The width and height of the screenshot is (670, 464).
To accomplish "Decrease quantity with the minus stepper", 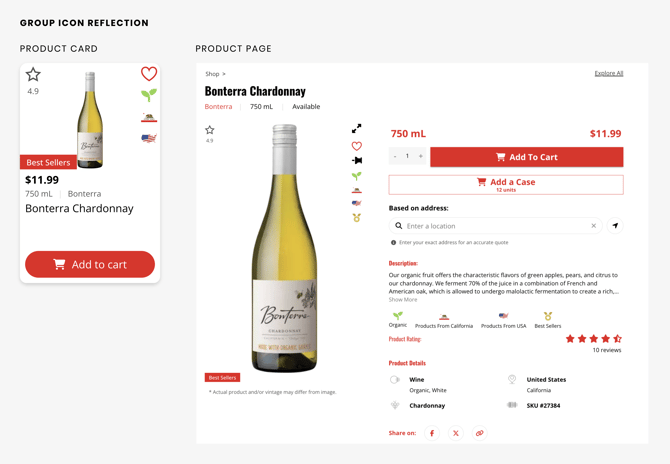I will [x=395, y=157].
